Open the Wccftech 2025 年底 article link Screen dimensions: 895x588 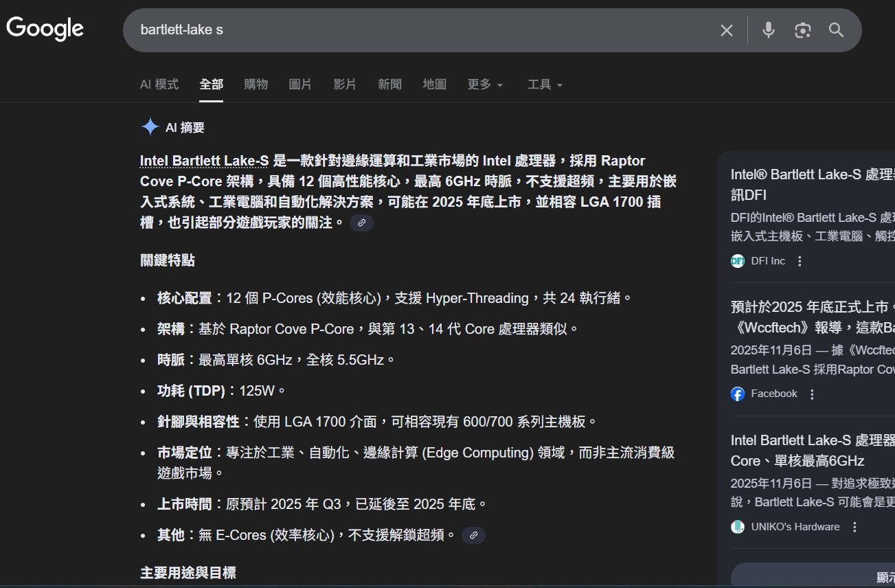pos(812,308)
